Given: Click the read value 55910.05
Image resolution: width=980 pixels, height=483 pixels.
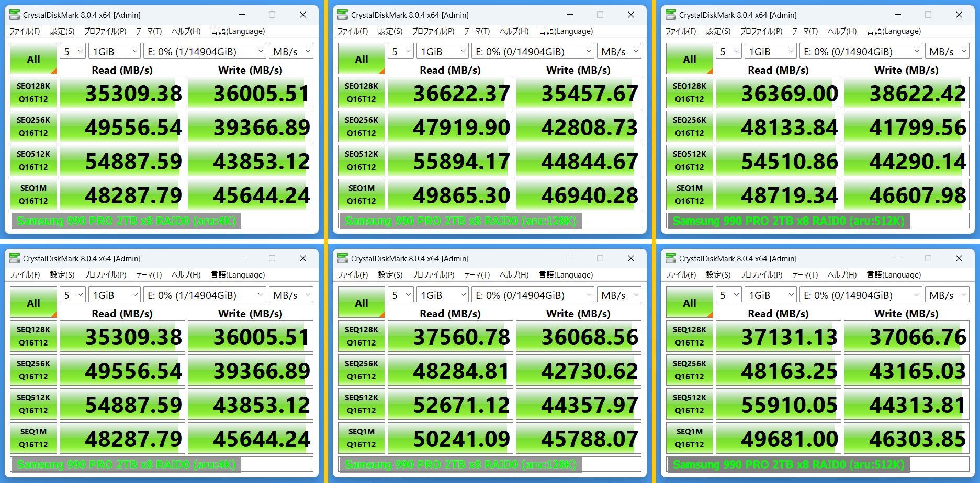Looking at the screenshot, I should tap(779, 404).
